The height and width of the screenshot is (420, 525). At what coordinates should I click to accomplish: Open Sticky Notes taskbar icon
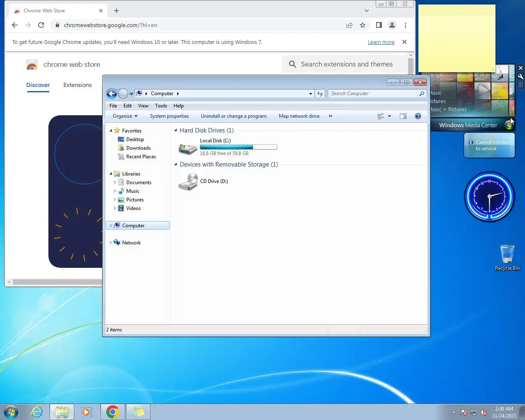(x=138, y=412)
